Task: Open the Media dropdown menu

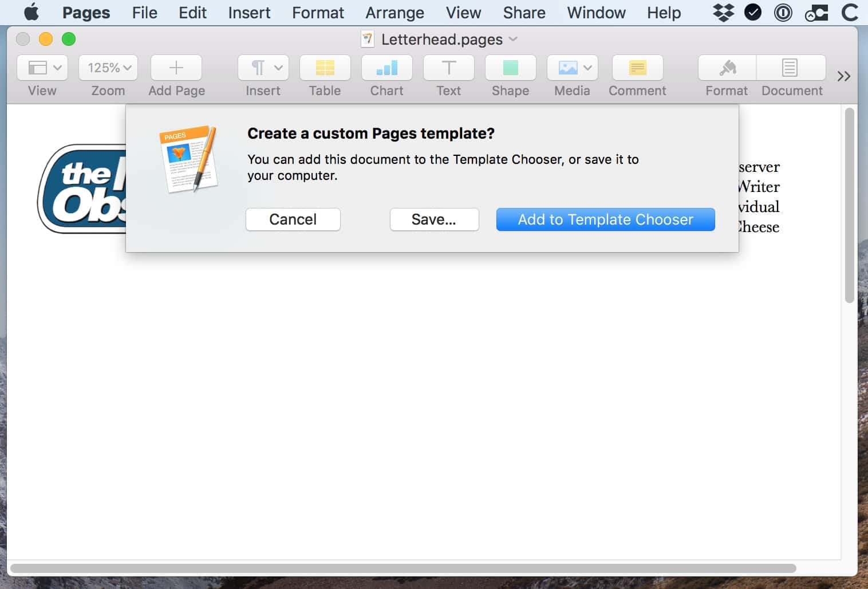Action: (572, 68)
